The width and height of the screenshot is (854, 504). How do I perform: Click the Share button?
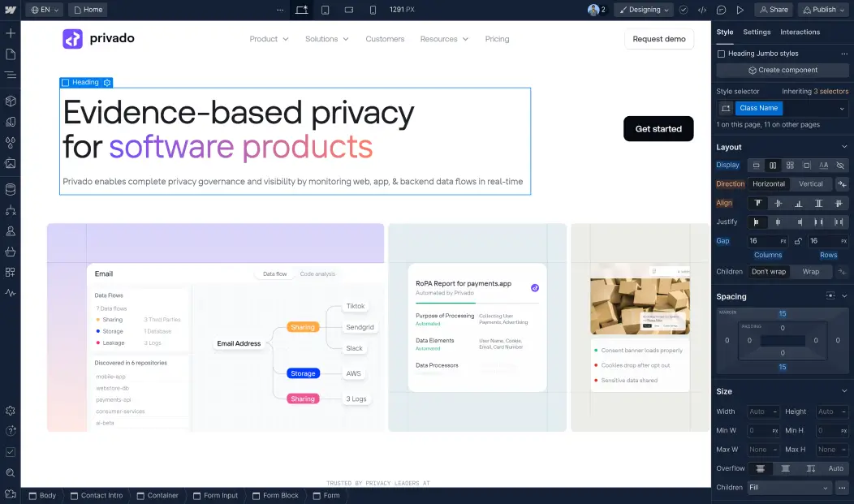coord(774,10)
